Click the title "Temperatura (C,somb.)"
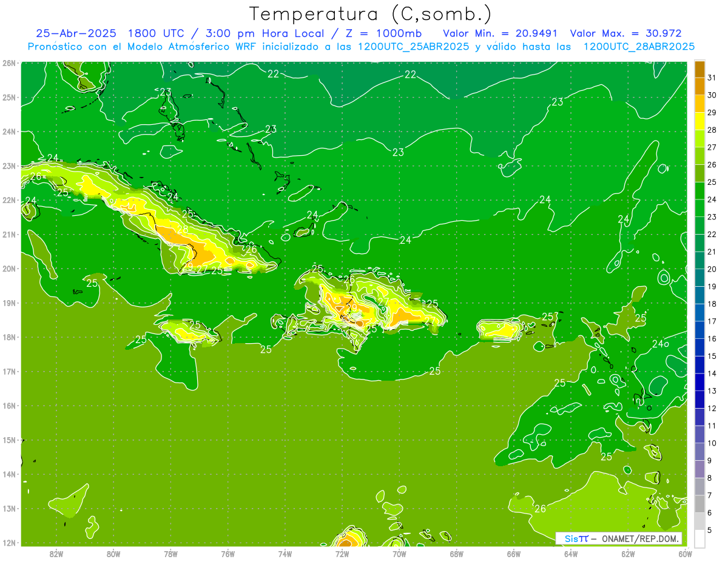 tap(371, 14)
